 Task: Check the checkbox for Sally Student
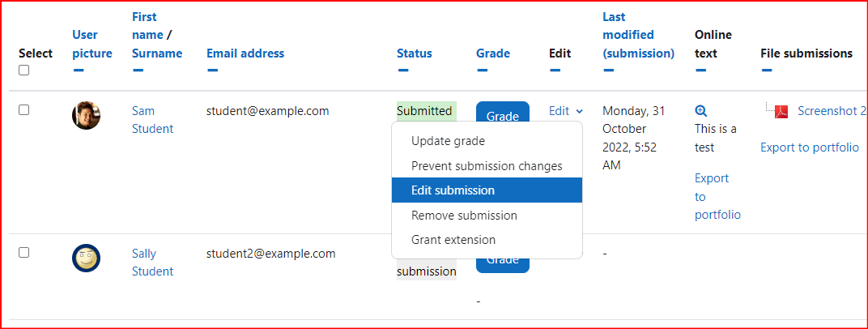click(x=23, y=253)
